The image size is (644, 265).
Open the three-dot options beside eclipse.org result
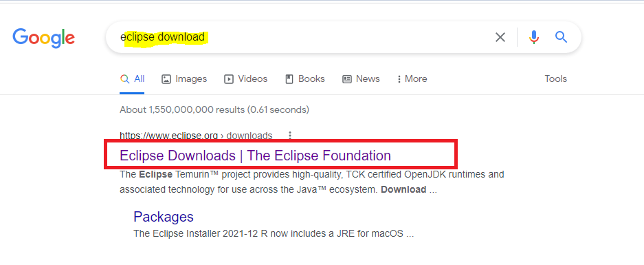290,136
